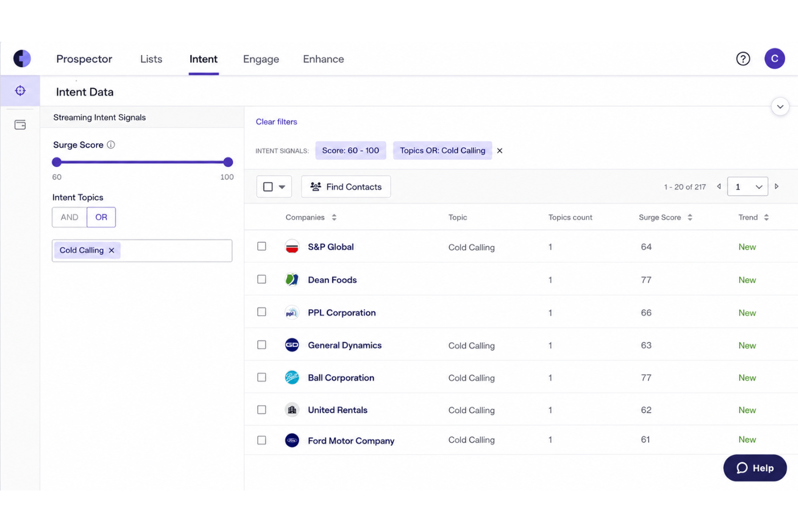Image resolution: width=798 pixels, height=532 pixels.
Task: Open the wallet sidebar icon
Action: click(x=20, y=125)
